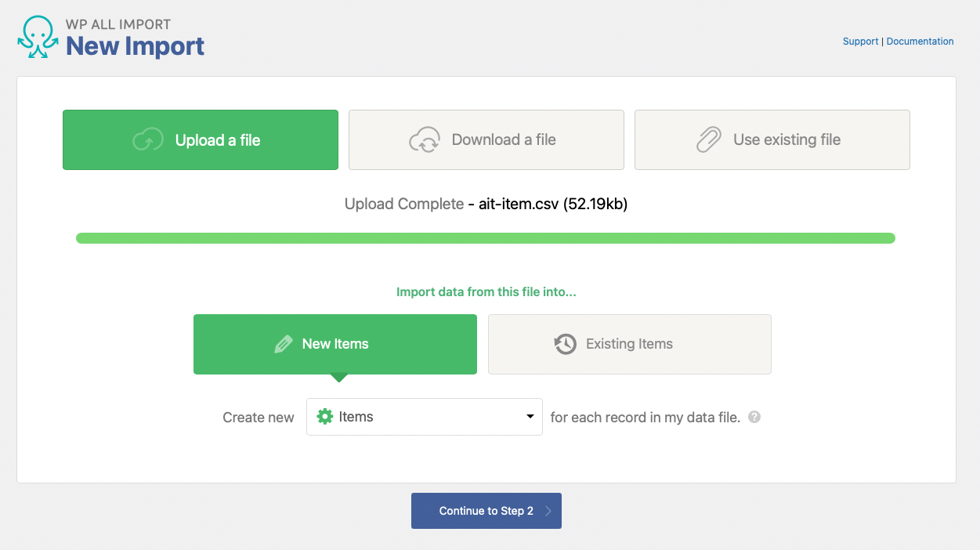Select New Items import mode
980x550 pixels.
[335, 344]
